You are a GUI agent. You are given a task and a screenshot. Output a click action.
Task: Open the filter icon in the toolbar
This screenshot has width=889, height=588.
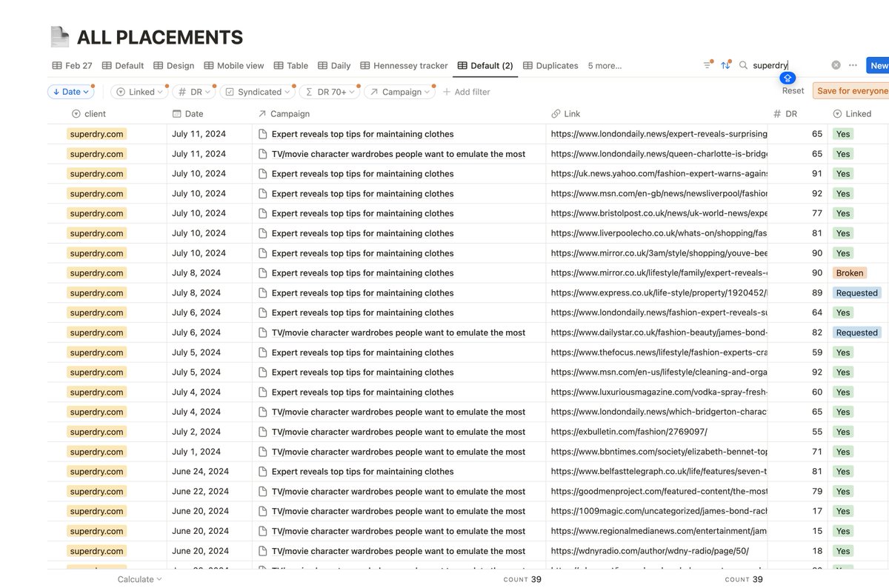tap(707, 65)
